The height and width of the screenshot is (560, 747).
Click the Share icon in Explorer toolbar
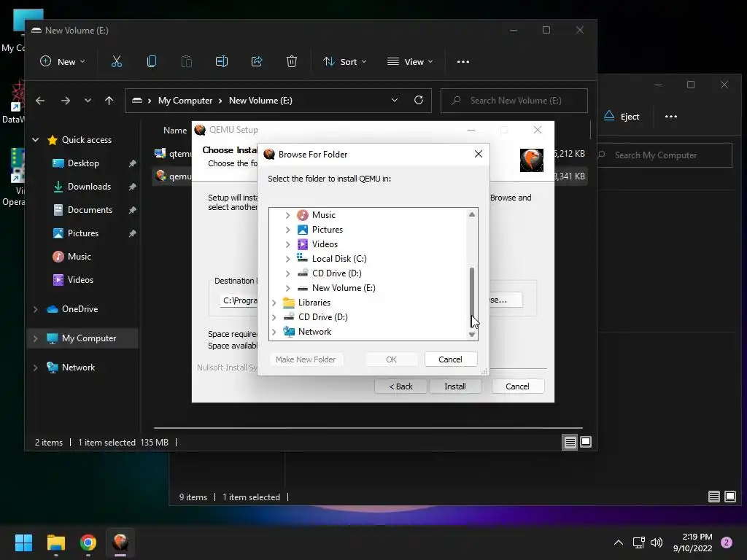point(257,61)
